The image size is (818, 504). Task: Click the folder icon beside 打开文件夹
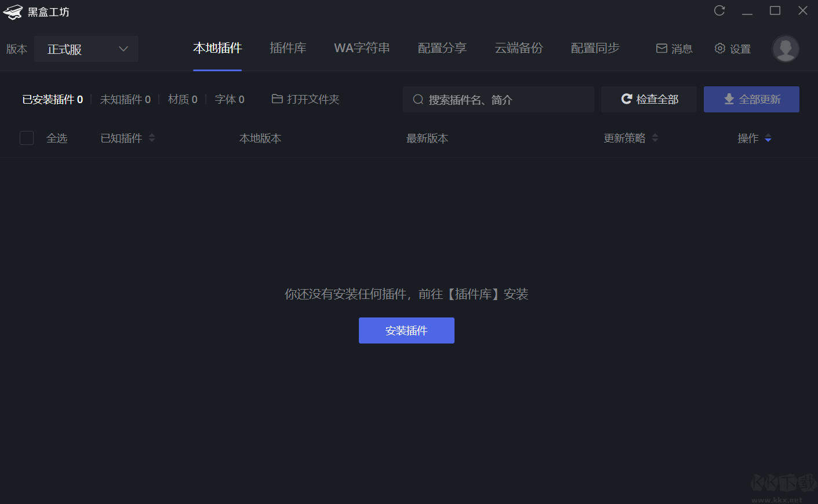click(277, 99)
